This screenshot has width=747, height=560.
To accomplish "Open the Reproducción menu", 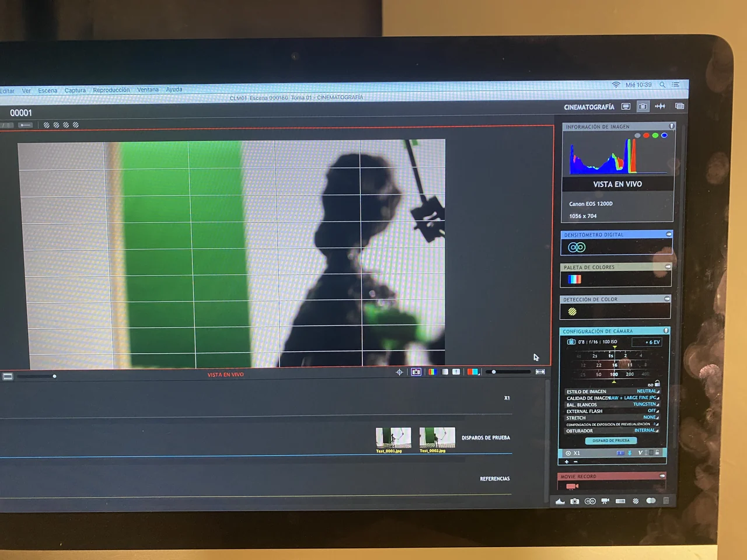I will (x=111, y=90).
